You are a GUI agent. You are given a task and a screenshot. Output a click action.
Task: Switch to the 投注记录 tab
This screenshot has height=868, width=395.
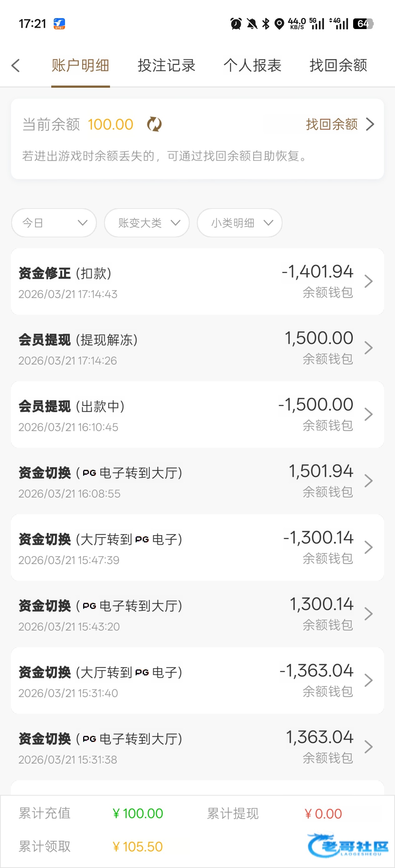[166, 65]
